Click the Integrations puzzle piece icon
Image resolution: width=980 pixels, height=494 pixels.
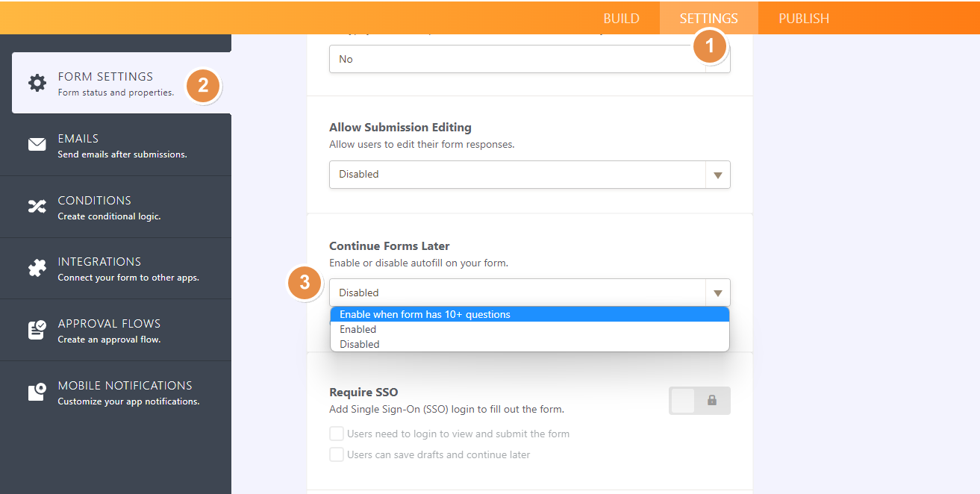pos(37,268)
